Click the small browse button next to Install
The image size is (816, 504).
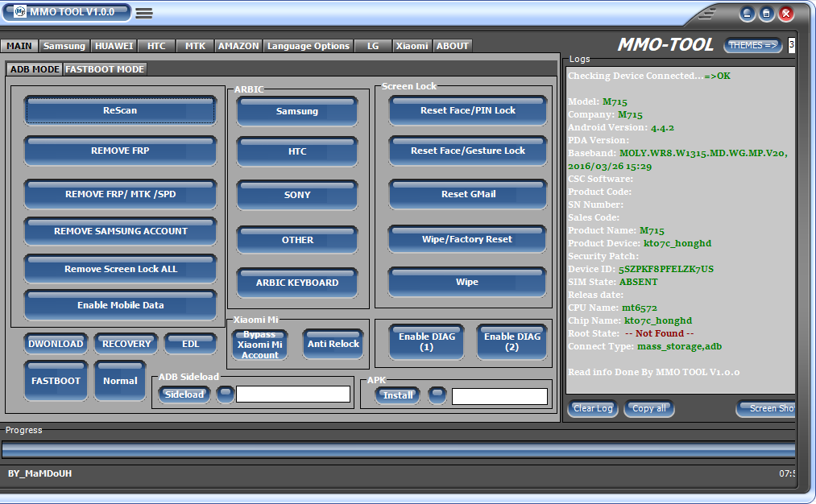tap(437, 395)
